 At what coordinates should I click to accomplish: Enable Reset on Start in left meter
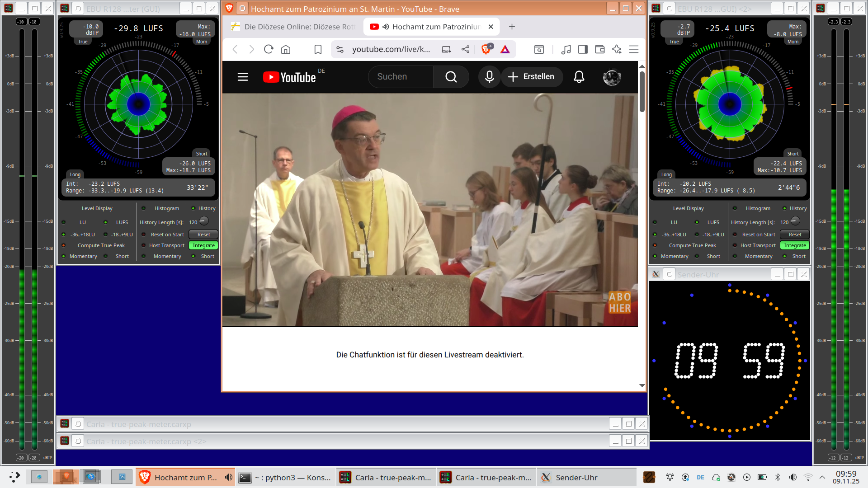(x=144, y=235)
